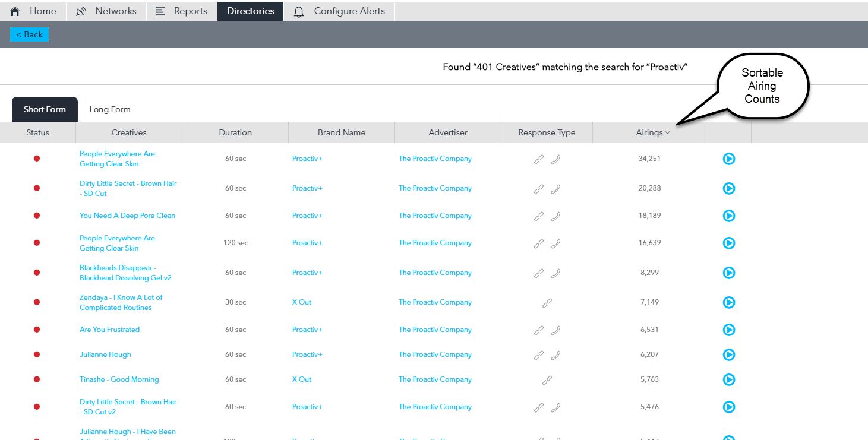Open Dirty Little Secret SD Cut v2 link
The image size is (868, 440).
click(x=128, y=407)
